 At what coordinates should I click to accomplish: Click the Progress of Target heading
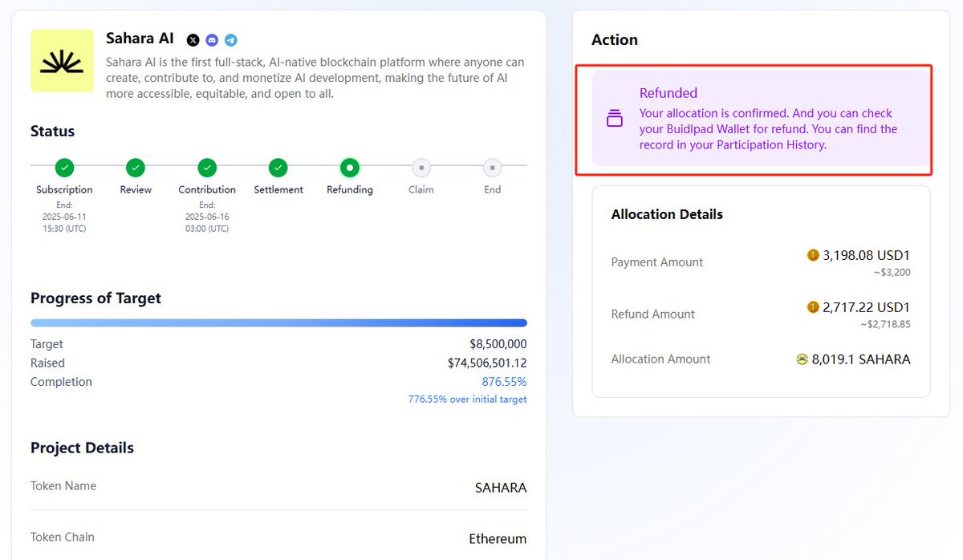tap(95, 298)
